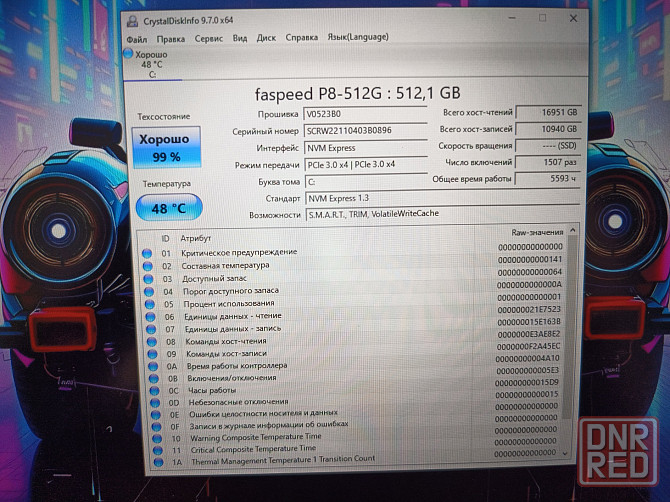Click the attribute list vertical scrollbar thumb
Image resolution: width=670 pixels, height=502 pixels.
570,327
